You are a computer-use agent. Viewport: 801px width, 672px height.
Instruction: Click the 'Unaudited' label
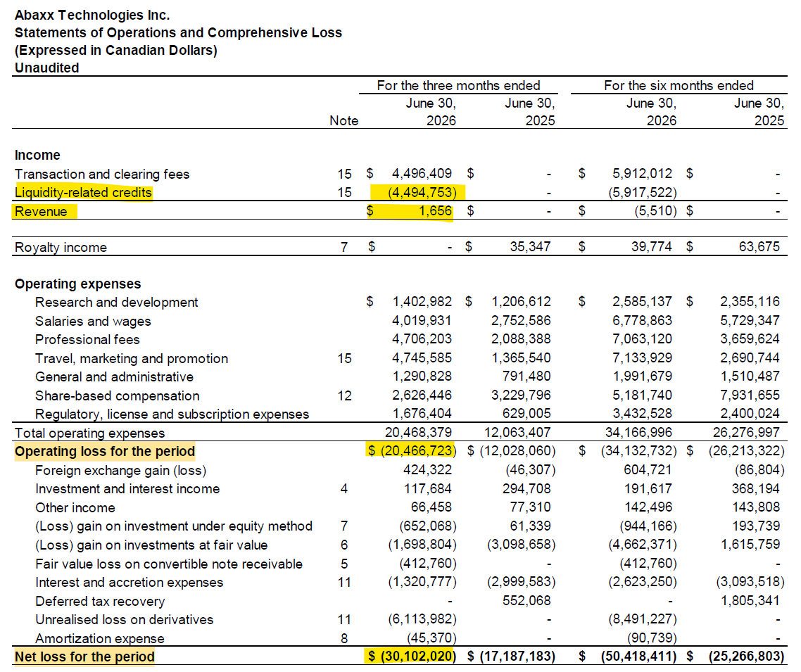46,68
